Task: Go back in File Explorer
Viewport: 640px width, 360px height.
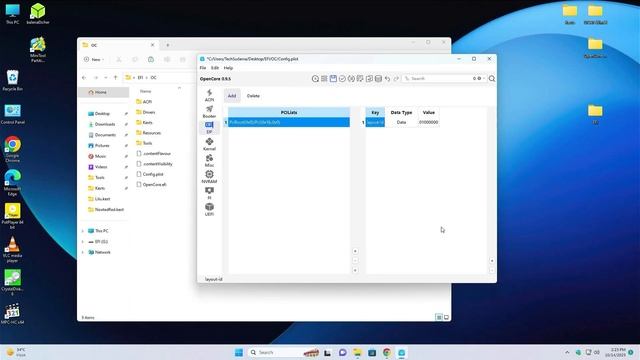Action: 84,78
